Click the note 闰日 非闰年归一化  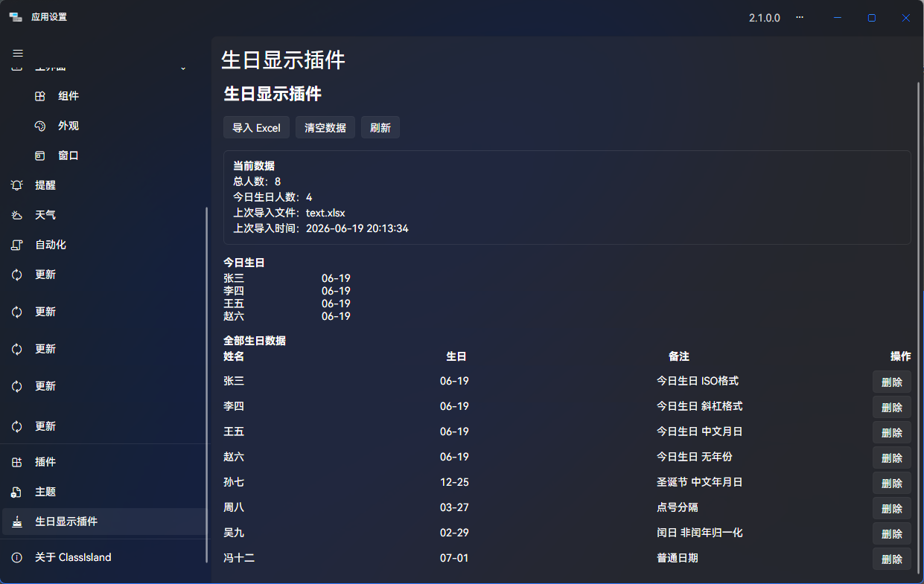pos(699,533)
